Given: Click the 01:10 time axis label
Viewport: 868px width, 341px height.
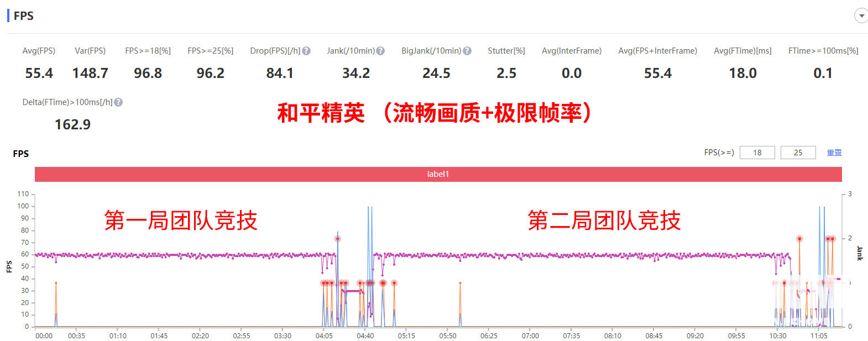Looking at the screenshot, I should pos(118,335).
